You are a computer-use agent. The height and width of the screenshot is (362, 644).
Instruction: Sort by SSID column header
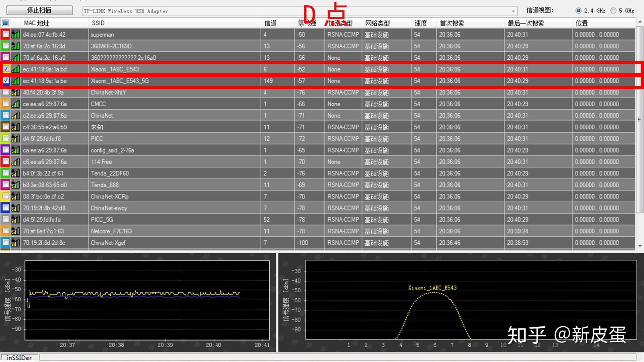[175, 23]
